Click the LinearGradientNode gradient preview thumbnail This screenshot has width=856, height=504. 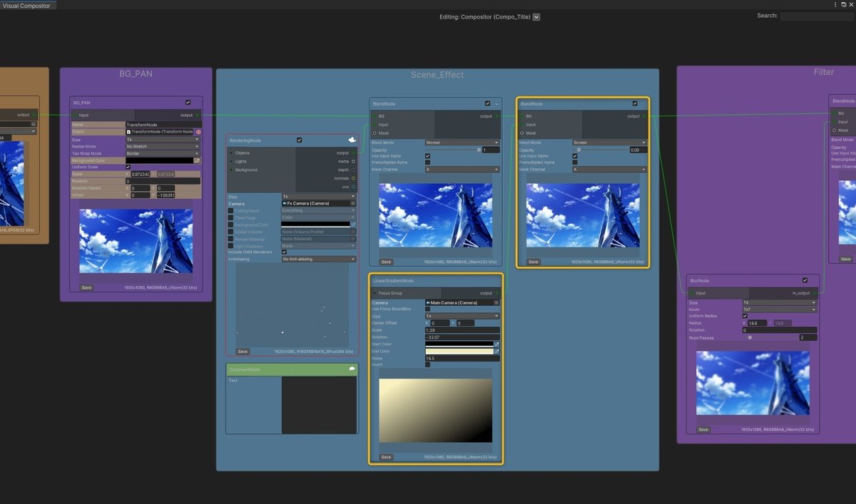point(435,411)
